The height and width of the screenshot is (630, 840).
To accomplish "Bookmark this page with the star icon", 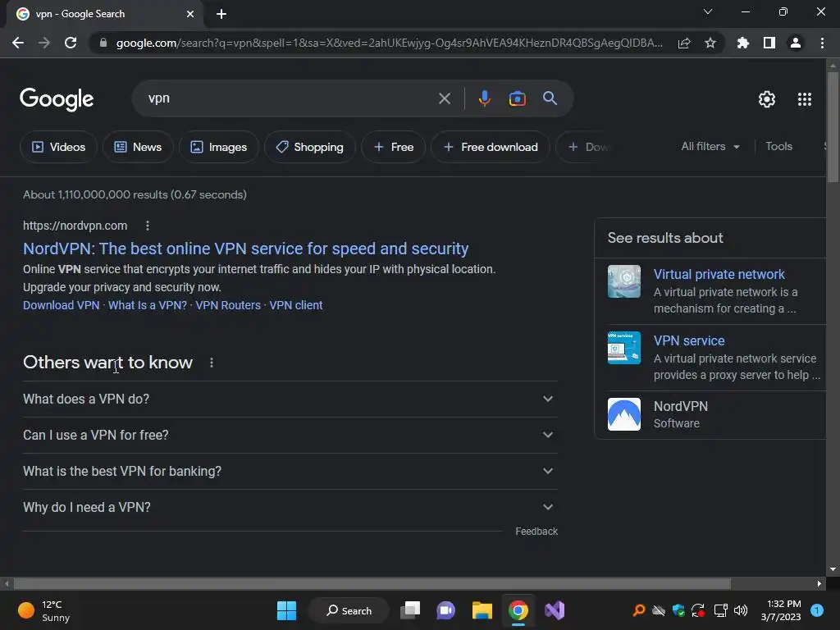I will click(710, 43).
